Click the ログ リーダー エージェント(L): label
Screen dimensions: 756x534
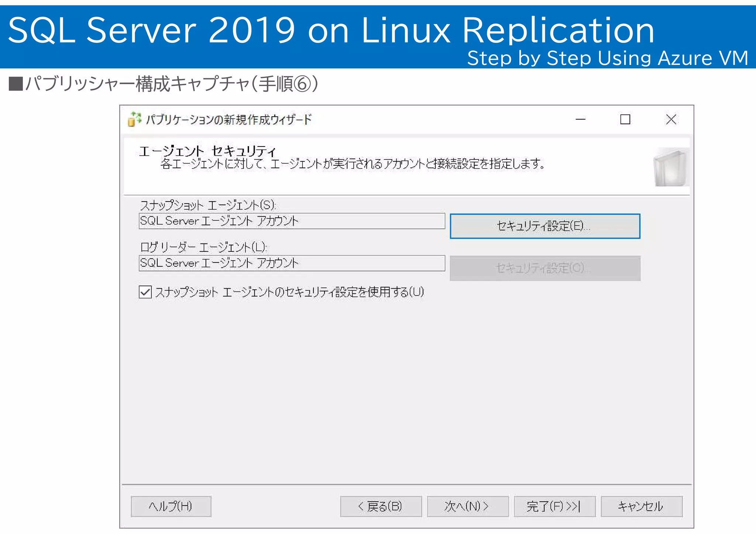(x=203, y=247)
